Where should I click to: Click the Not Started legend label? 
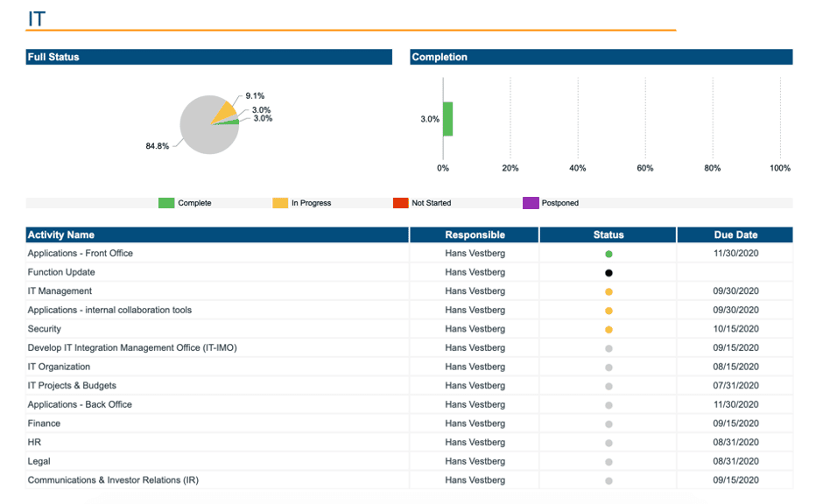point(431,203)
